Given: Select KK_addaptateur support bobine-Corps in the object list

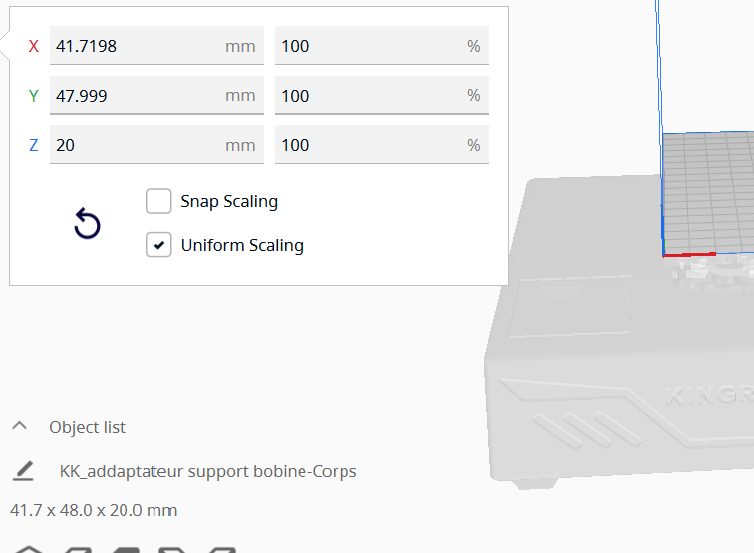Looking at the screenshot, I should click(208, 471).
